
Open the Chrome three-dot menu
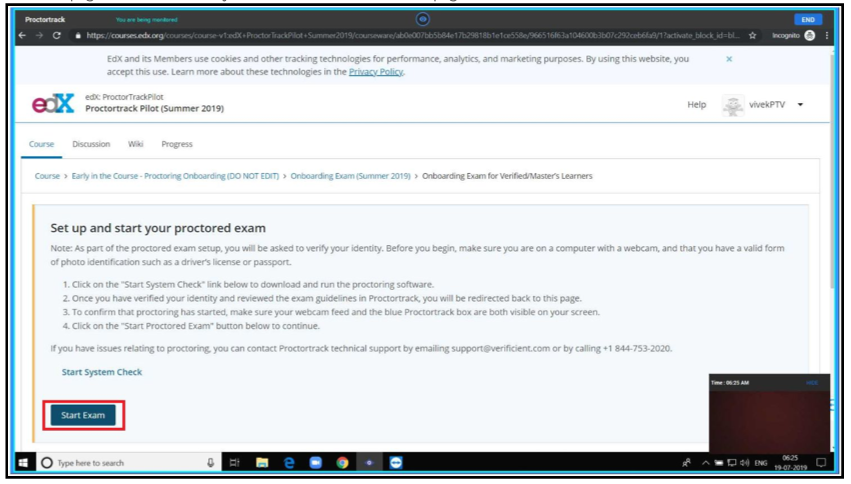(826, 35)
